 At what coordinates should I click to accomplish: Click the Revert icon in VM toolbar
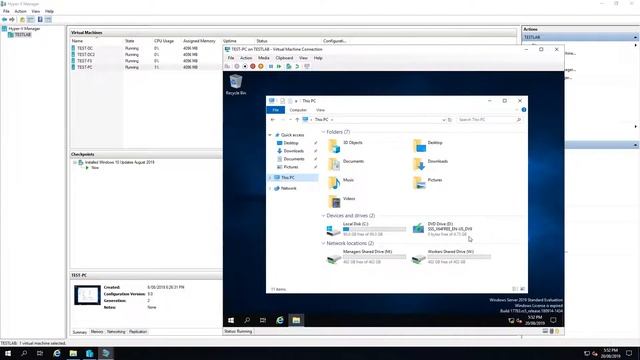coord(297,67)
